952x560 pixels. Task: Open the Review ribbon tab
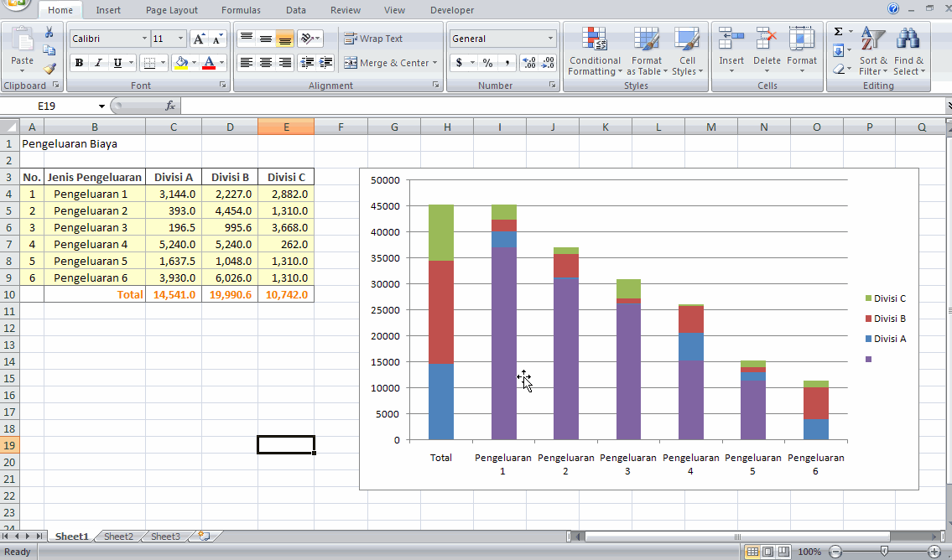pyautogui.click(x=346, y=10)
